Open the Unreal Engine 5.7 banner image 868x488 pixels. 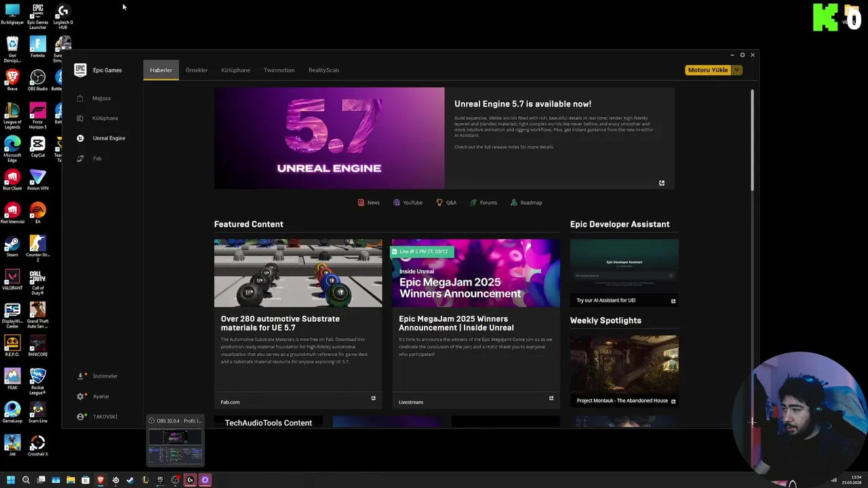(329, 138)
